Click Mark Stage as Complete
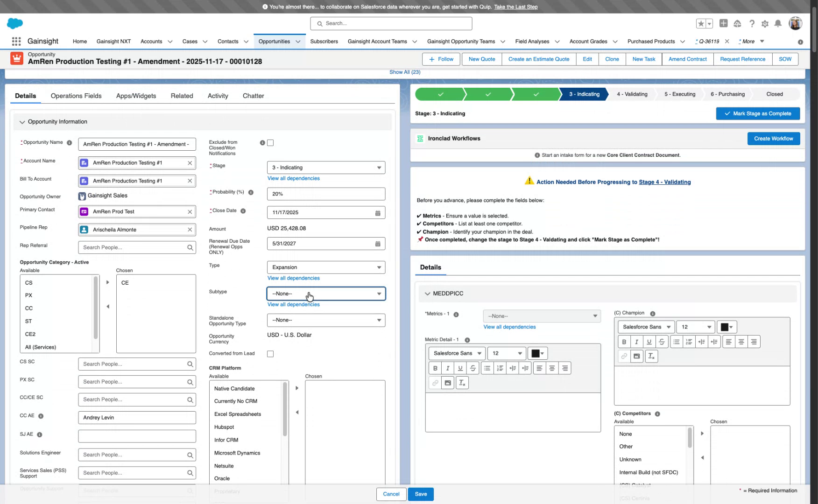The width and height of the screenshot is (818, 504). tap(758, 113)
